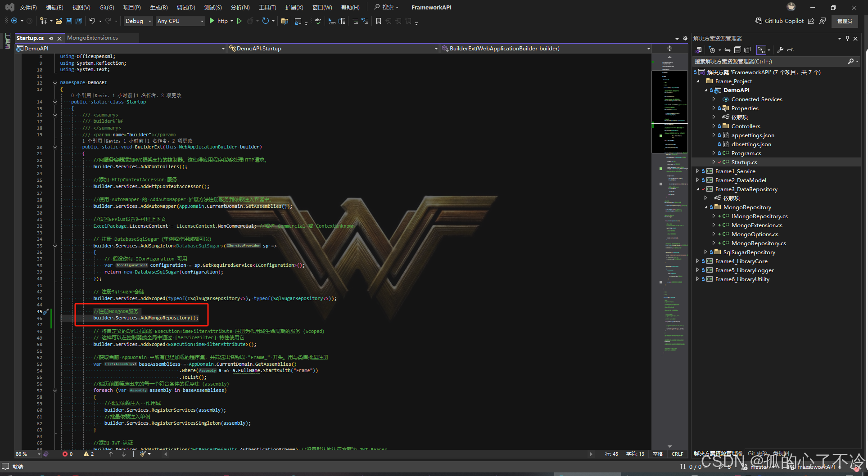Viewport: 868px width, 476px height.
Task: Show all files in Solution Explorer
Action: (x=747, y=50)
